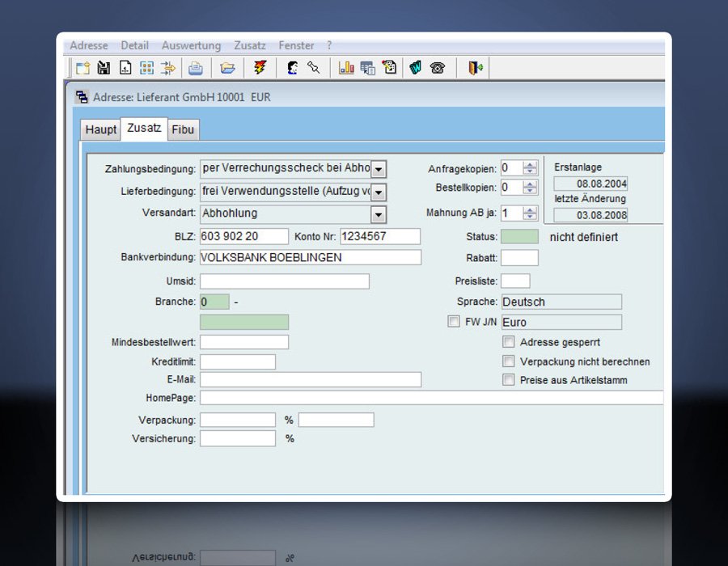
Task: Click the green field below Branche
Action: click(x=244, y=322)
